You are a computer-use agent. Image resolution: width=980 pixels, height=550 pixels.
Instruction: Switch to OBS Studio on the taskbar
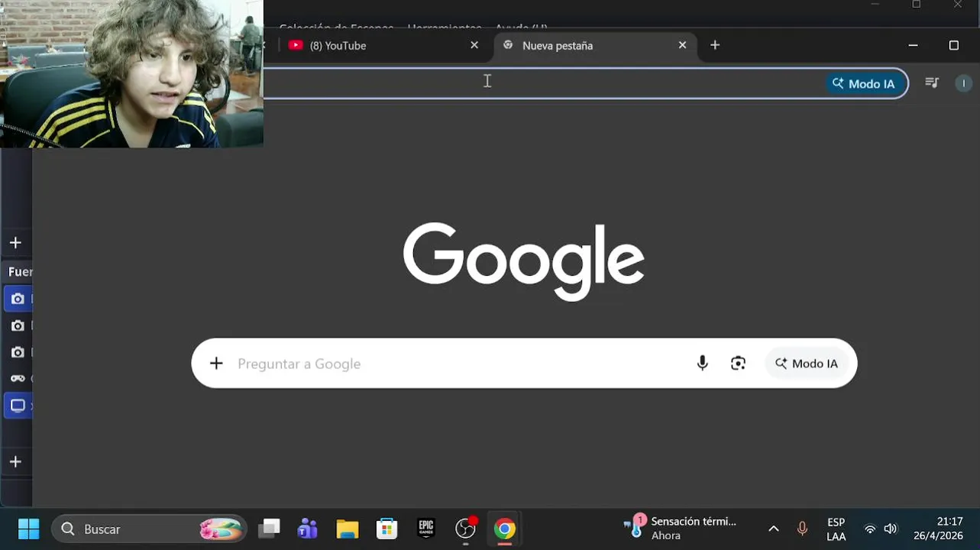click(x=466, y=529)
